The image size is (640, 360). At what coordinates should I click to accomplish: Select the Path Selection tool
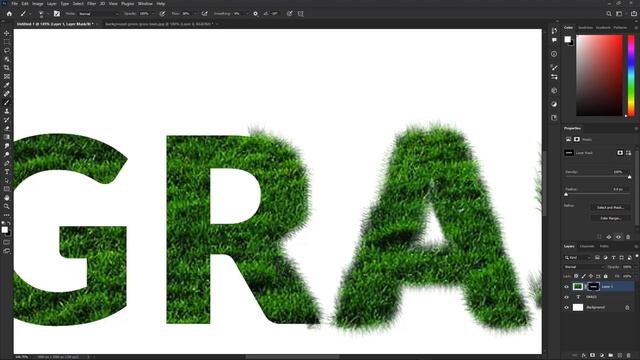7,180
